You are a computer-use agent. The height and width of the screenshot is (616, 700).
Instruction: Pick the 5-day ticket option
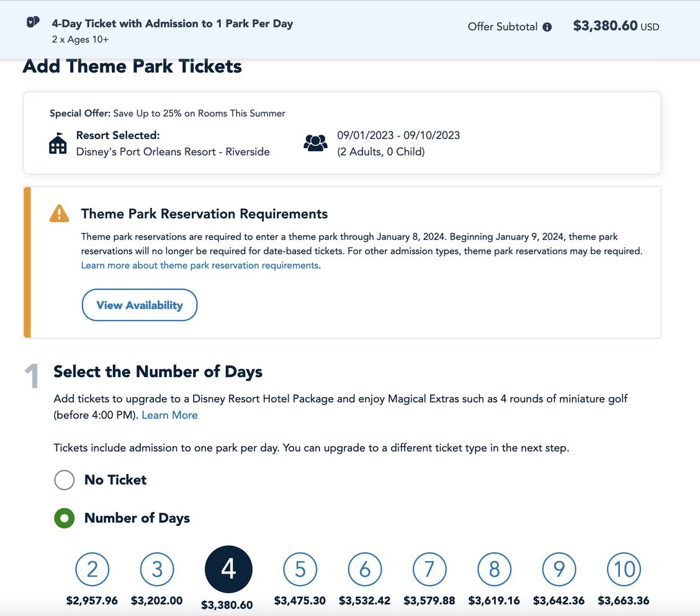(300, 569)
